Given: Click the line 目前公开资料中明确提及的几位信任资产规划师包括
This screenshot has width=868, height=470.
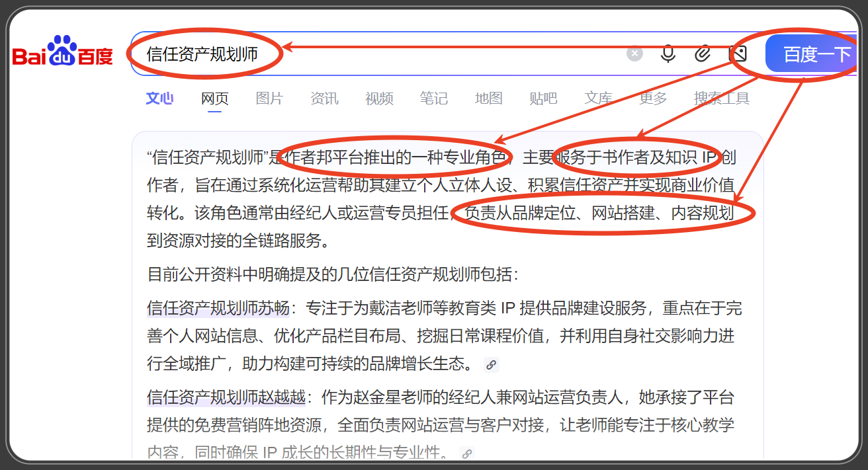Looking at the screenshot, I should [x=333, y=274].
